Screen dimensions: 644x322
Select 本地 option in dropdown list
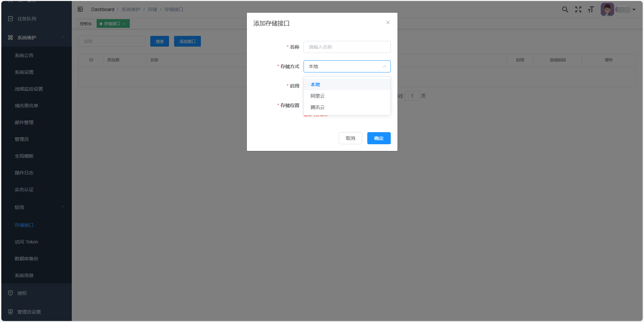pos(315,85)
